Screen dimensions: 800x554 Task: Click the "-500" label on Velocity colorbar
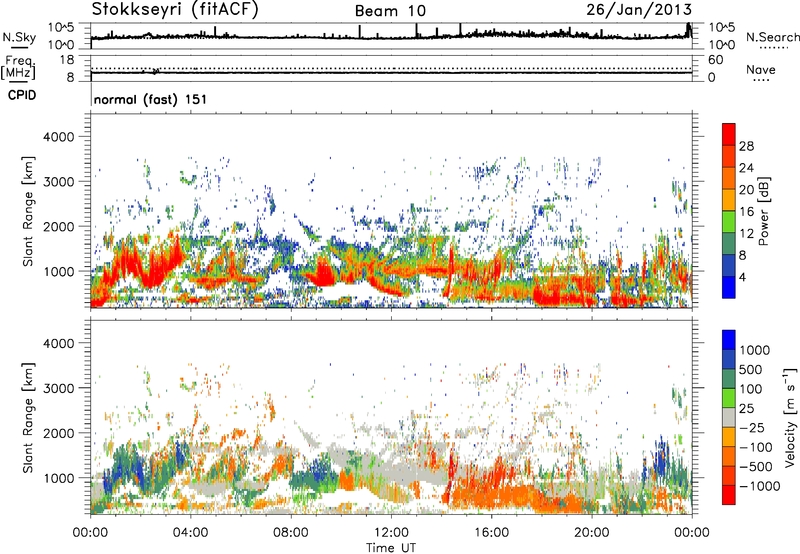click(756, 467)
